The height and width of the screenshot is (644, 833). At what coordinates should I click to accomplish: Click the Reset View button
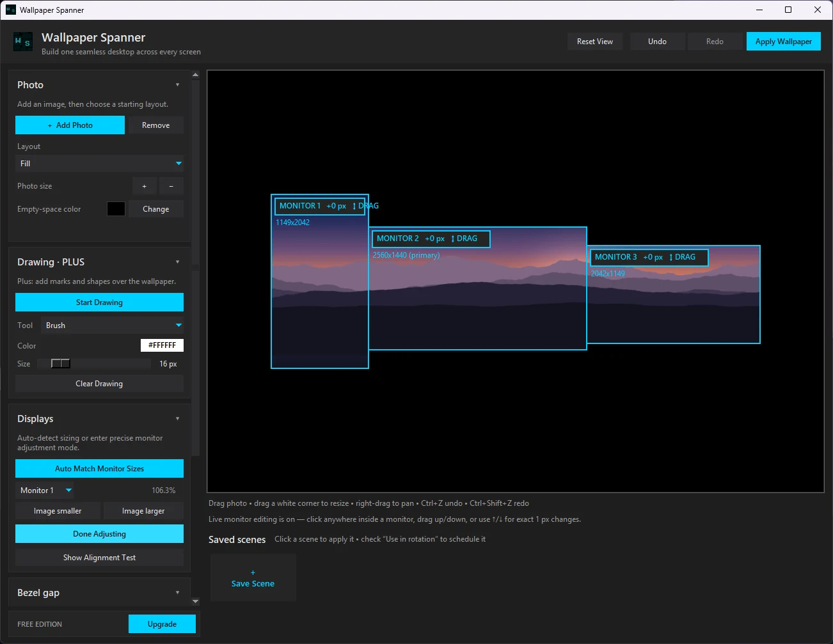[x=595, y=42]
